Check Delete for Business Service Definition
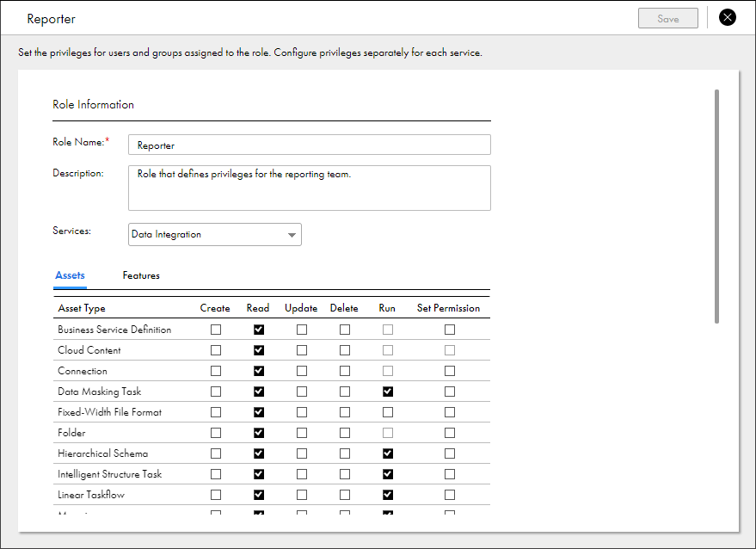Viewport: 756px width, 549px height. click(345, 330)
